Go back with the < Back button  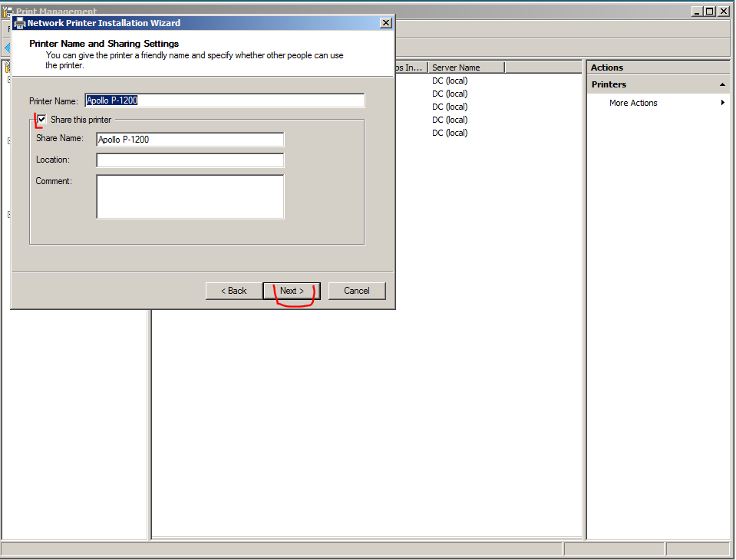click(x=234, y=291)
